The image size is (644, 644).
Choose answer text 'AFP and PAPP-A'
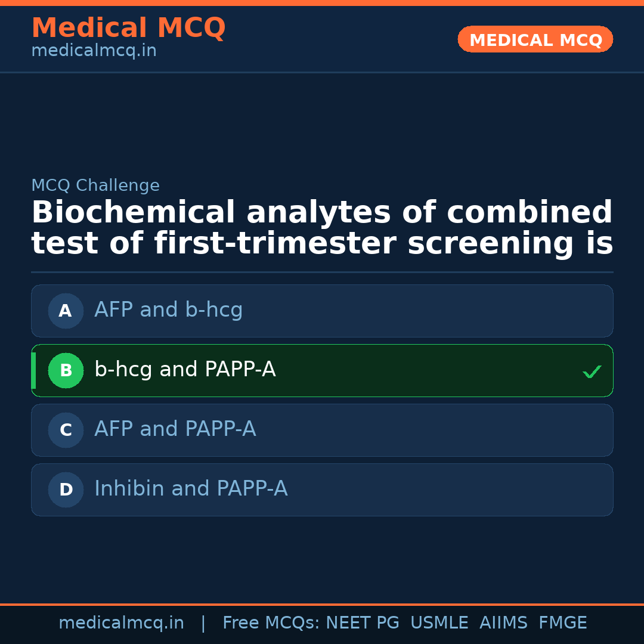point(175,429)
